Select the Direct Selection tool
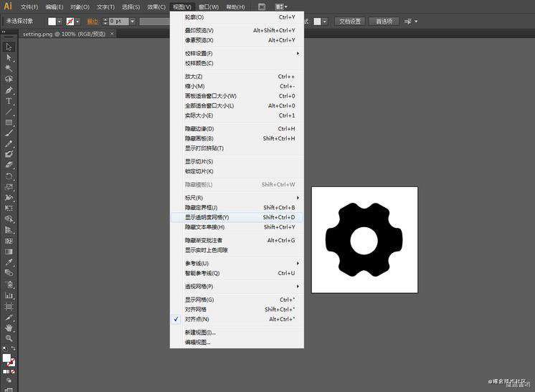Image resolution: width=535 pixels, height=392 pixels. (9, 57)
